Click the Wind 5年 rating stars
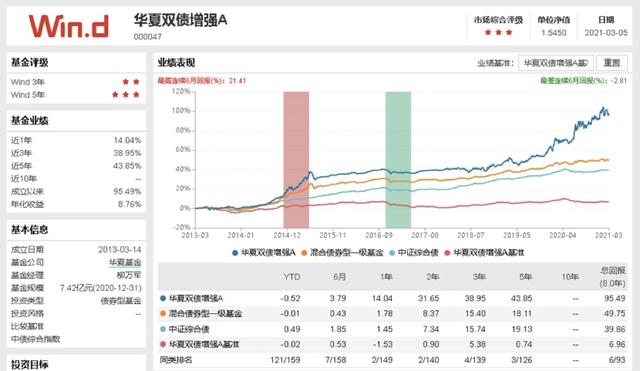640x371 pixels. coord(126,94)
